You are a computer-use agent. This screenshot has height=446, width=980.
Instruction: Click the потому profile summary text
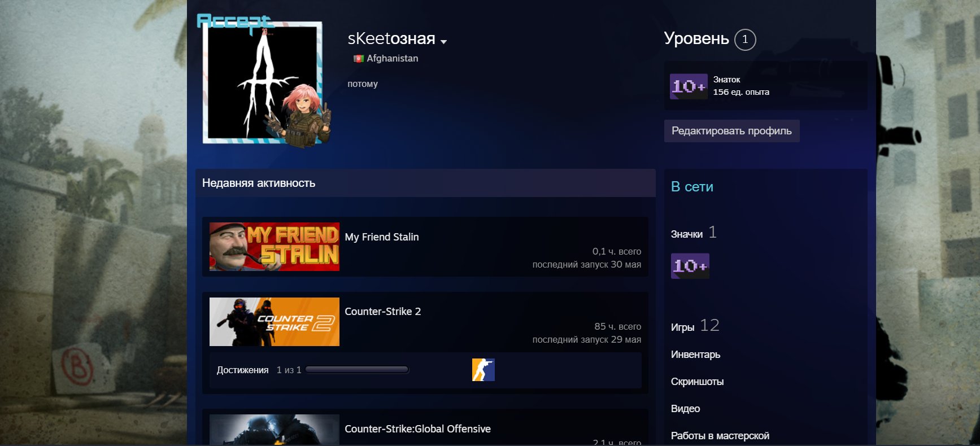pyautogui.click(x=363, y=84)
